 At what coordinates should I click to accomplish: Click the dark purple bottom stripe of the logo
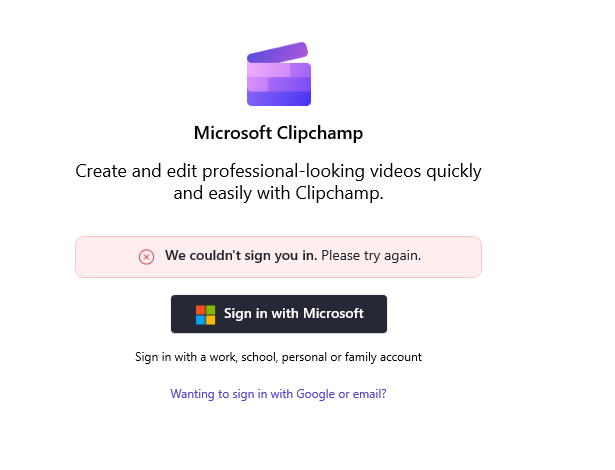(279, 98)
